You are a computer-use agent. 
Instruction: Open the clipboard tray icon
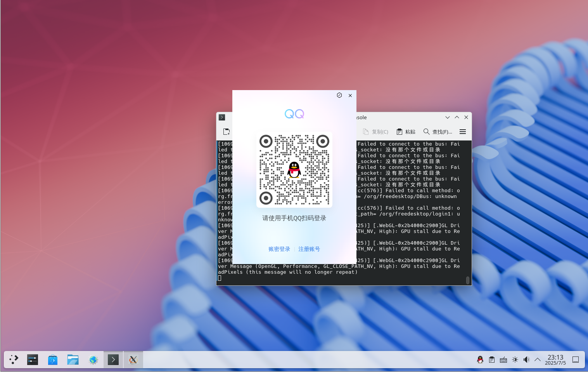492,360
